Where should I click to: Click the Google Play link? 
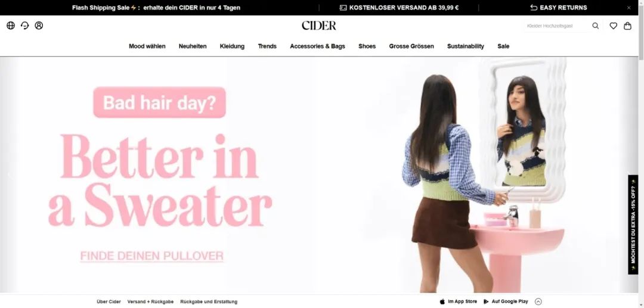(506, 301)
